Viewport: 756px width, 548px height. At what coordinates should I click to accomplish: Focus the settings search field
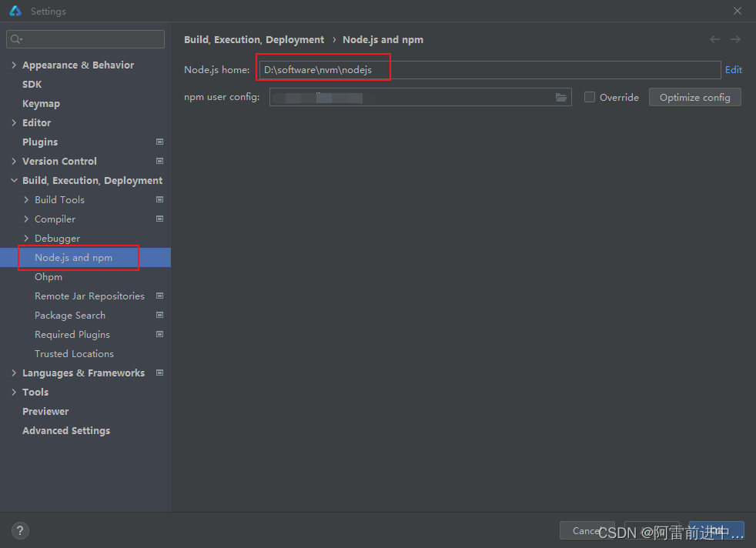pyautogui.click(x=85, y=39)
